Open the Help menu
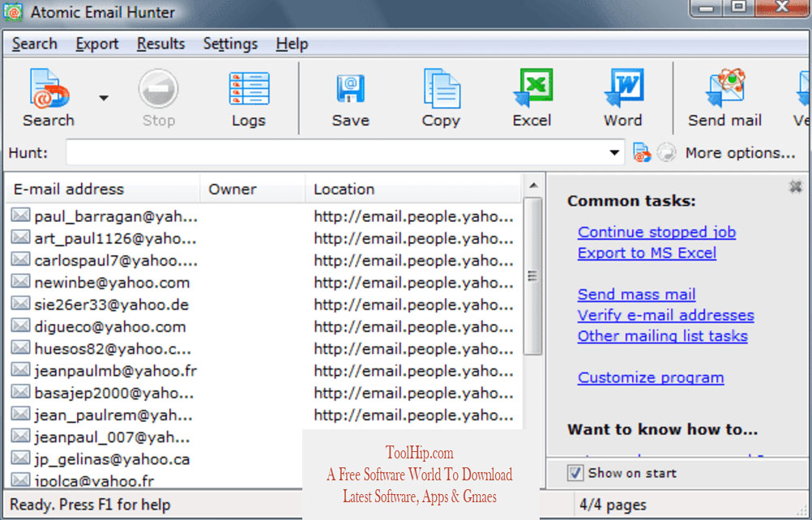This screenshot has height=520, width=812. coord(292,44)
